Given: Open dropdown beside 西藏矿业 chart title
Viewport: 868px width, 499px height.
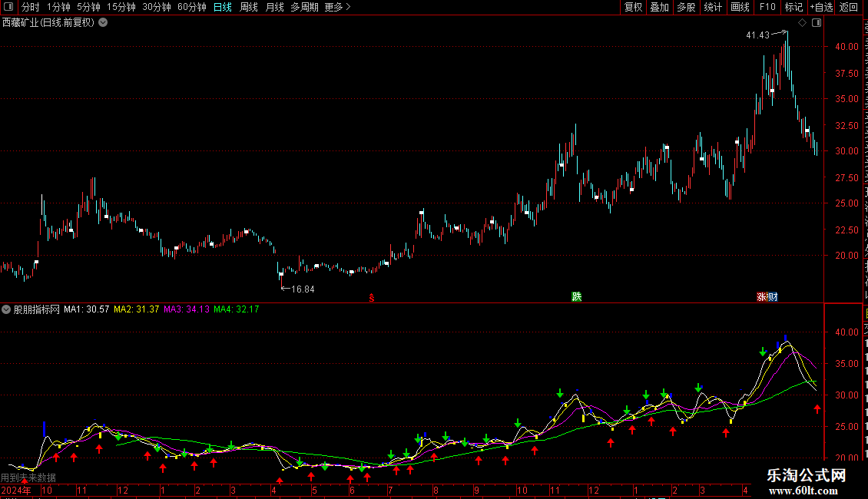Looking at the screenshot, I should [x=103, y=23].
